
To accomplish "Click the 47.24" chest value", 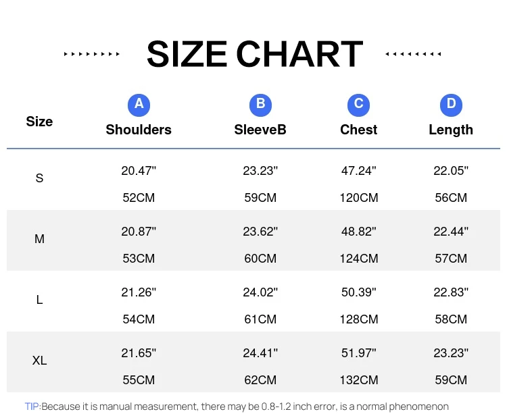I will [358, 171].
